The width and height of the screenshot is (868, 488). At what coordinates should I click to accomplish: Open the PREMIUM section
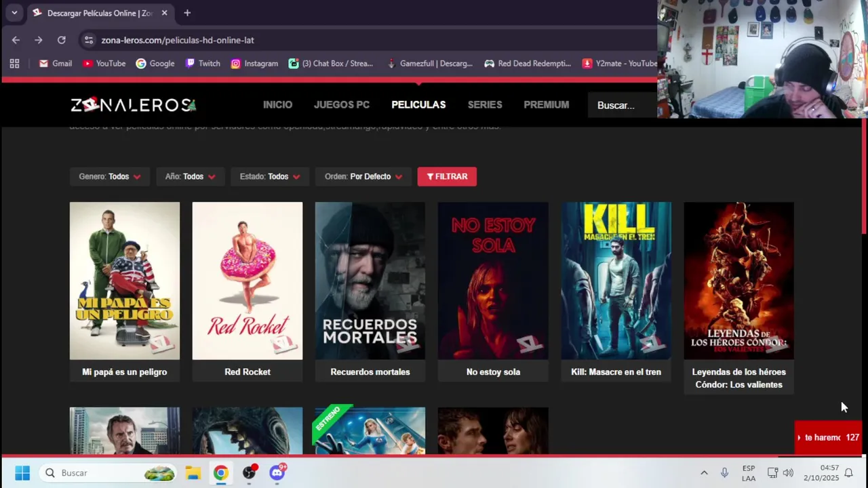(546, 105)
